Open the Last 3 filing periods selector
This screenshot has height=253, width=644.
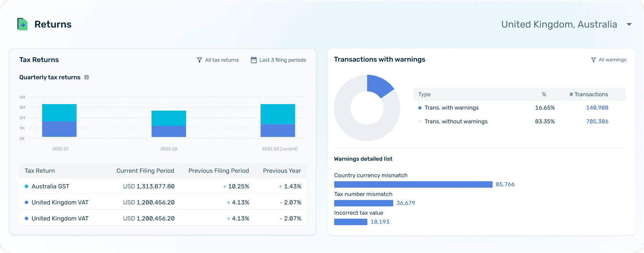278,60
